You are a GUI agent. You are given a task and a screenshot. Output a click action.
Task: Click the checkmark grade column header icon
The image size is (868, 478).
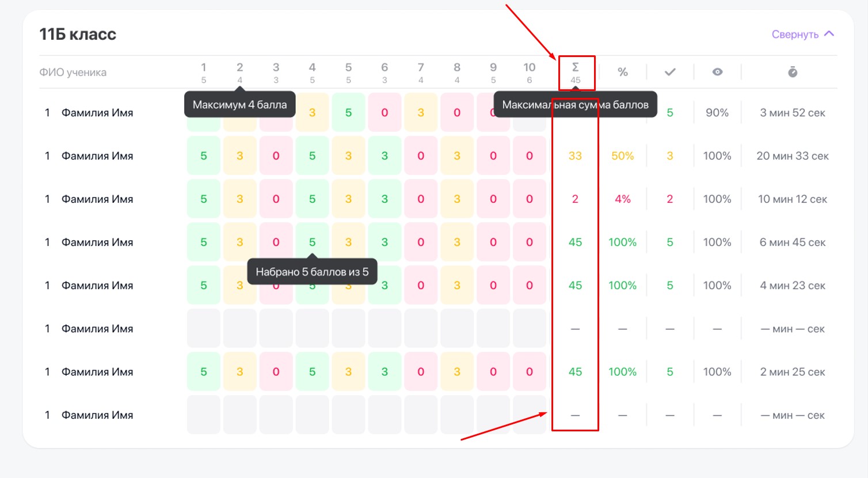[669, 72]
